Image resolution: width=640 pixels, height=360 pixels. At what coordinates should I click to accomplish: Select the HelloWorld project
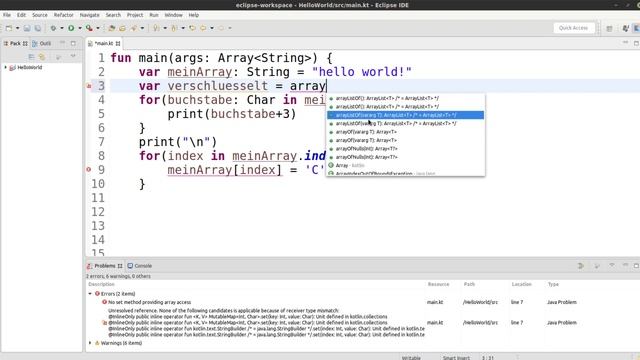click(x=29, y=67)
